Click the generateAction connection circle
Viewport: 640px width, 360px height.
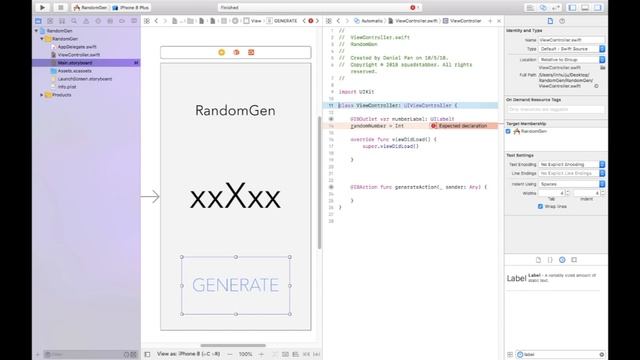(331, 187)
